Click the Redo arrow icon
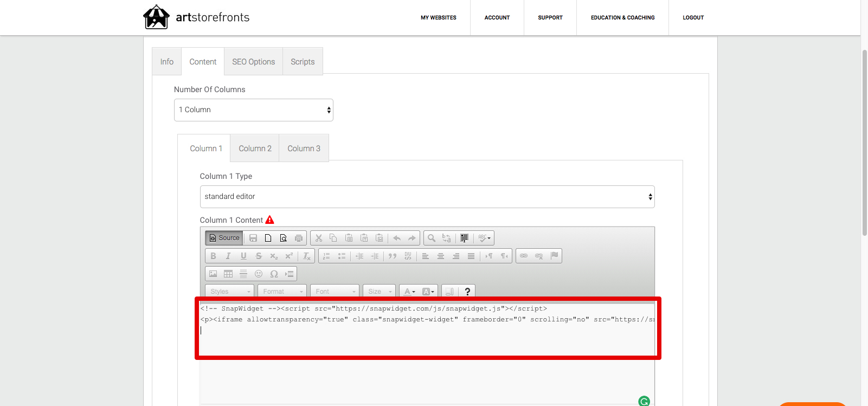 pos(412,238)
